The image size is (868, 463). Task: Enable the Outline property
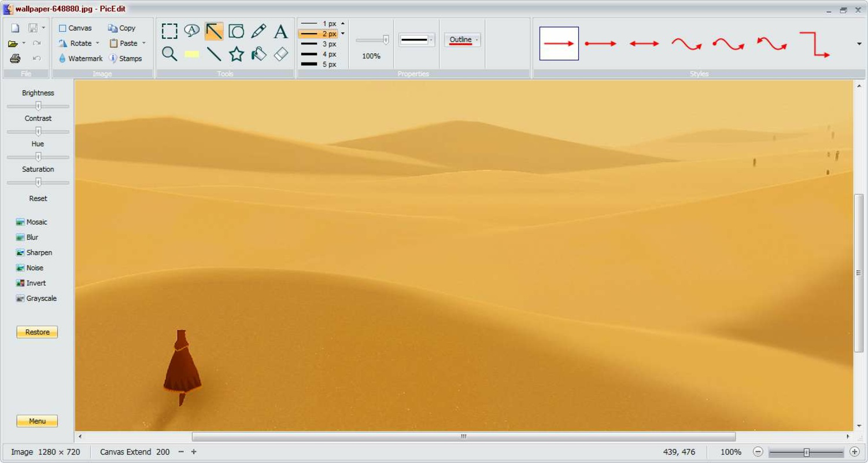[460, 39]
